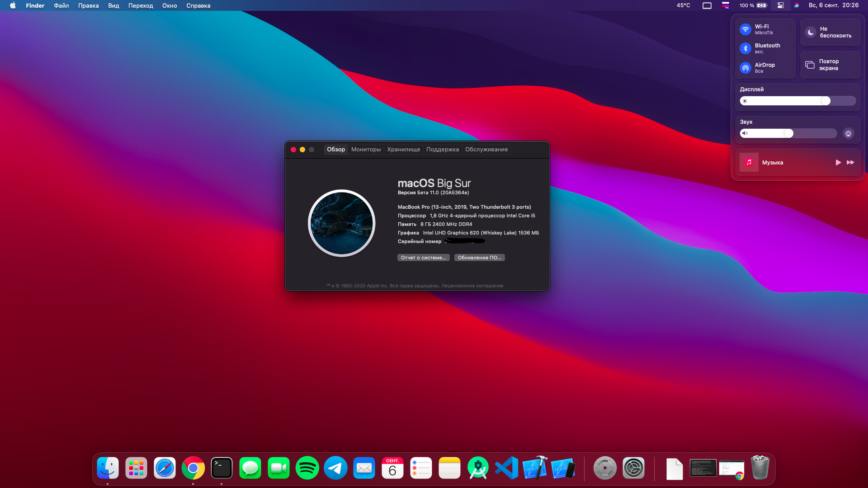The width and height of the screenshot is (868, 488).
Task: Open the Переход menu
Action: 141,5
